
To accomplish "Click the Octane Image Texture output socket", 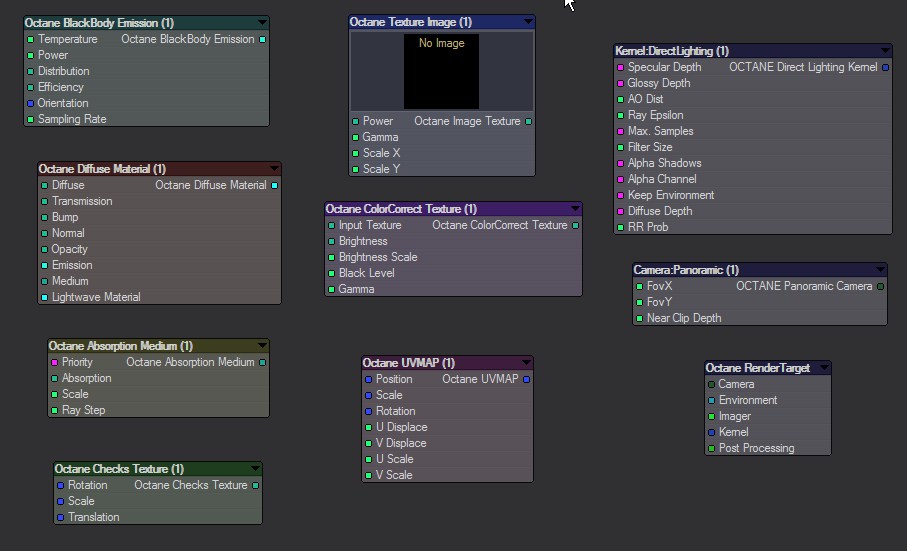I will (x=529, y=121).
